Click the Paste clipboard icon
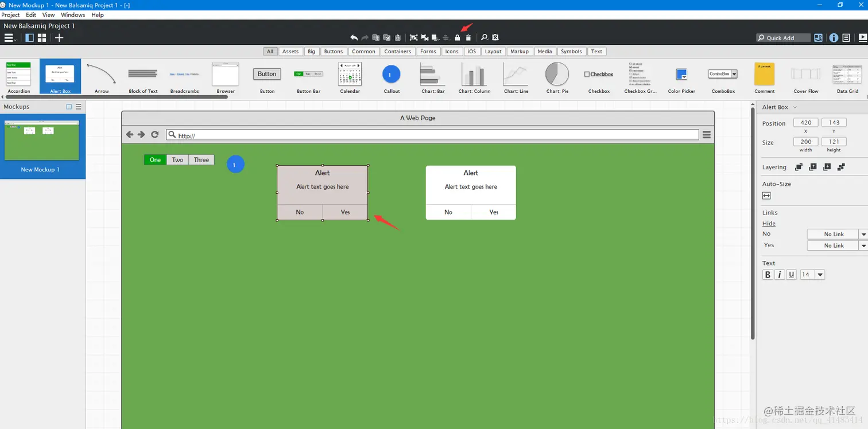This screenshot has height=429, width=868. (398, 37)
